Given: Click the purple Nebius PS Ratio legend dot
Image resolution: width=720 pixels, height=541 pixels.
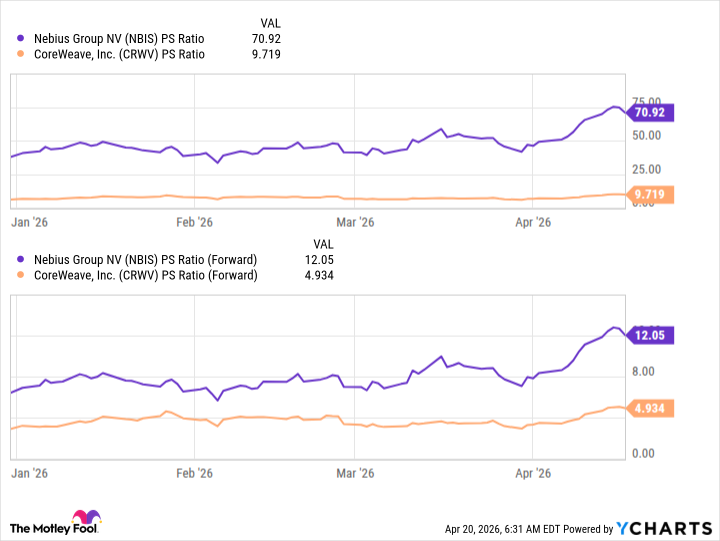Looking at the screenshot, I should pyautogui.click(x=20, y=38).
